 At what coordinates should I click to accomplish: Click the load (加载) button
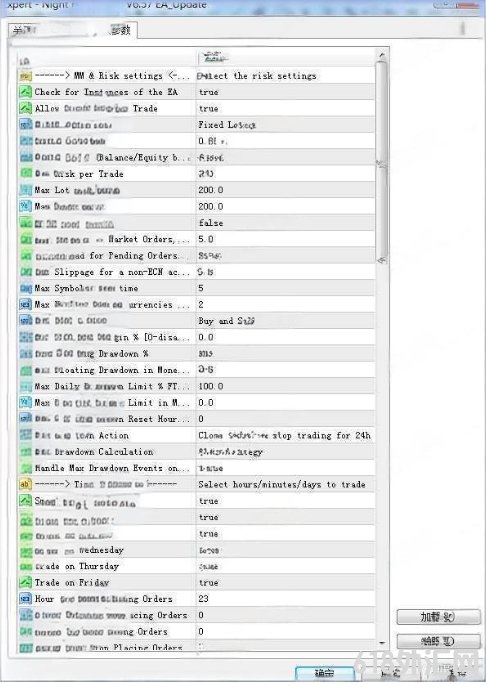click(438, 617)
